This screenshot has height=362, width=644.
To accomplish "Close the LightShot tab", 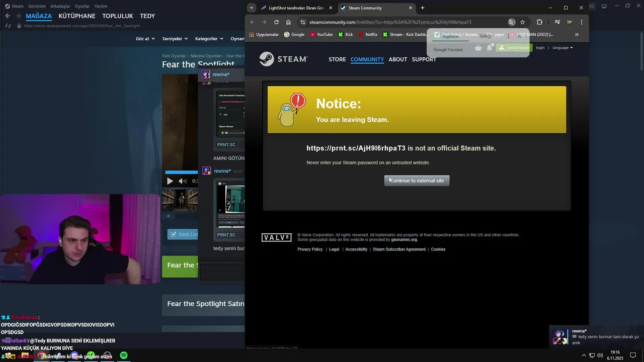I will (x=331, y=8).
